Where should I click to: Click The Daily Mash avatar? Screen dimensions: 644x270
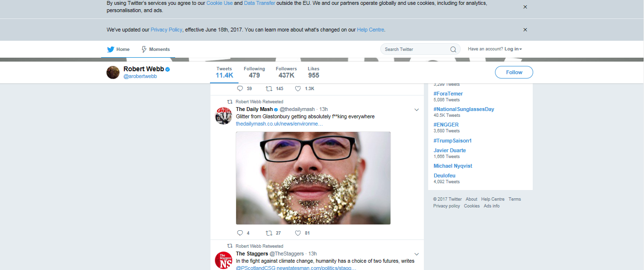coord(223,115)
